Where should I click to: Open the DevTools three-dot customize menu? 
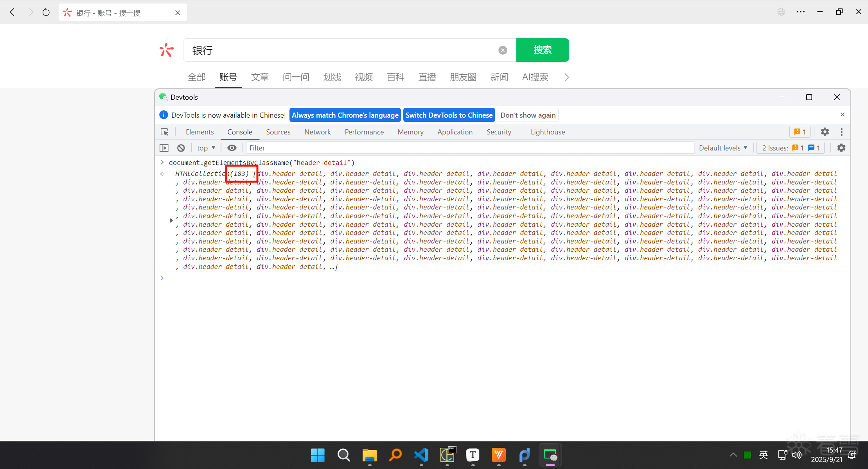(841, 132)
